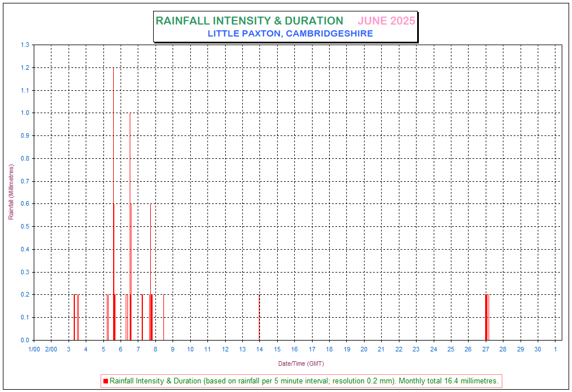Click the red legend square marker

click(106, 381)
